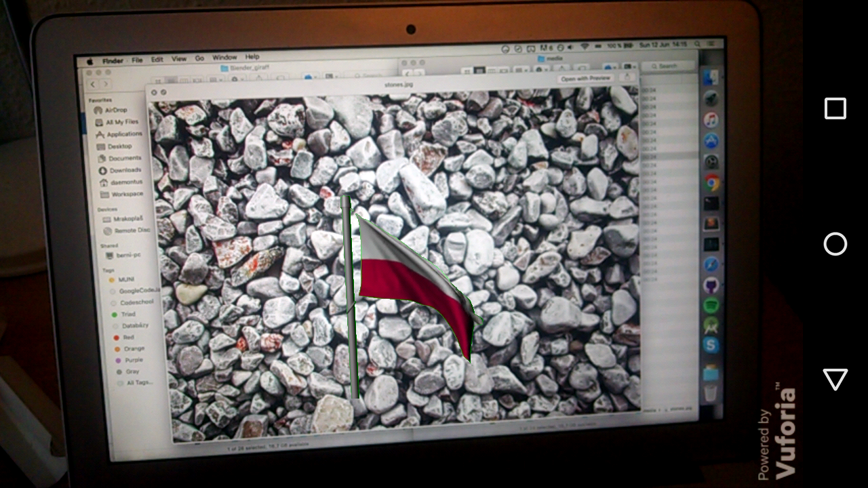The width and height of the screenshot is (868, 488).
Task: Select the MUNI yellow tag
Action: (x=122, y=279)
